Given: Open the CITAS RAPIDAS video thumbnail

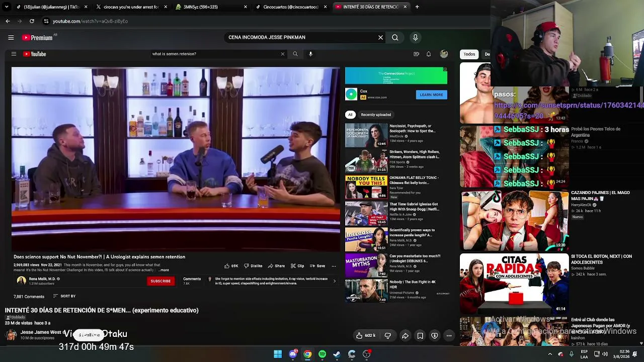Looking at the screenshot, I should click(514, 283).
